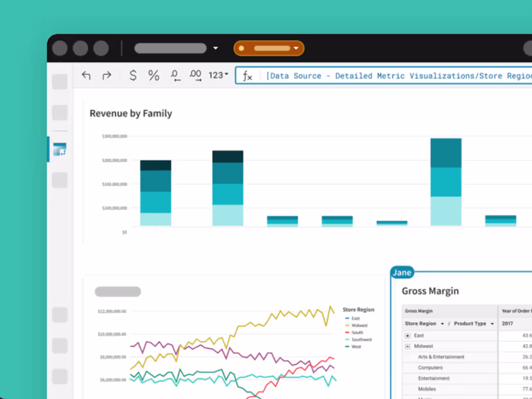Click the 2017 column header
Screen dimensions: 532x399
click(x=507, y=324)
